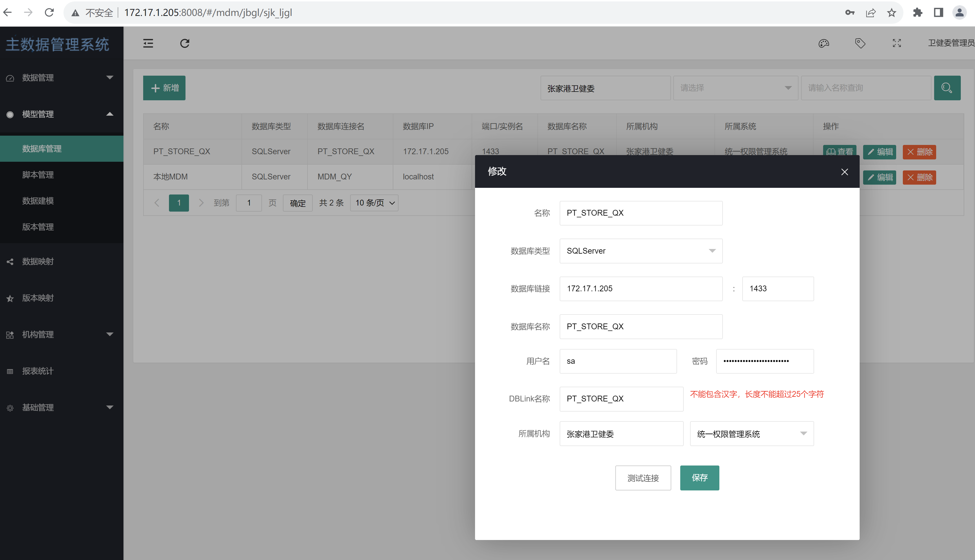Click the 名称 input field in the dialog
The image size is (975, 560).
641,213
